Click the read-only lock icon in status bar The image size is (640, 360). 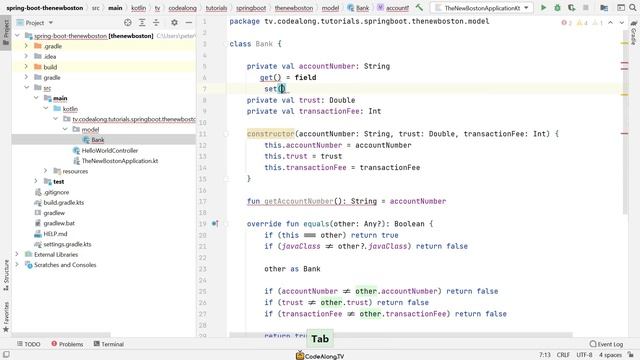click(631, 355)
